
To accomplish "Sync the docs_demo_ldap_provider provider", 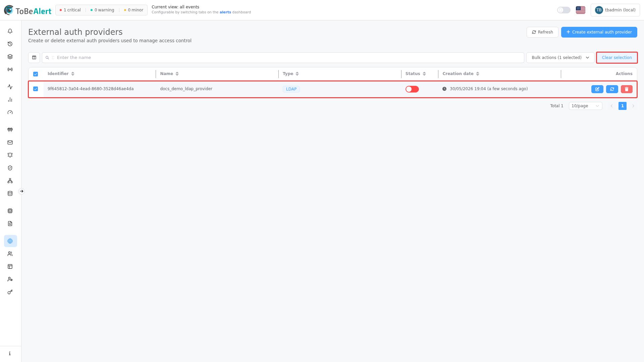I will [x=612, y=89].
